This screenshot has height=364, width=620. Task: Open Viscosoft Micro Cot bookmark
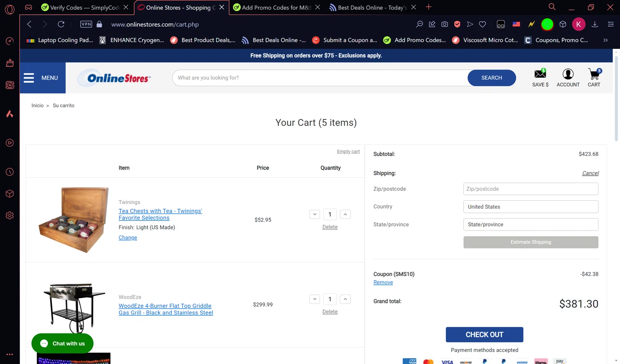coord(485,40)
